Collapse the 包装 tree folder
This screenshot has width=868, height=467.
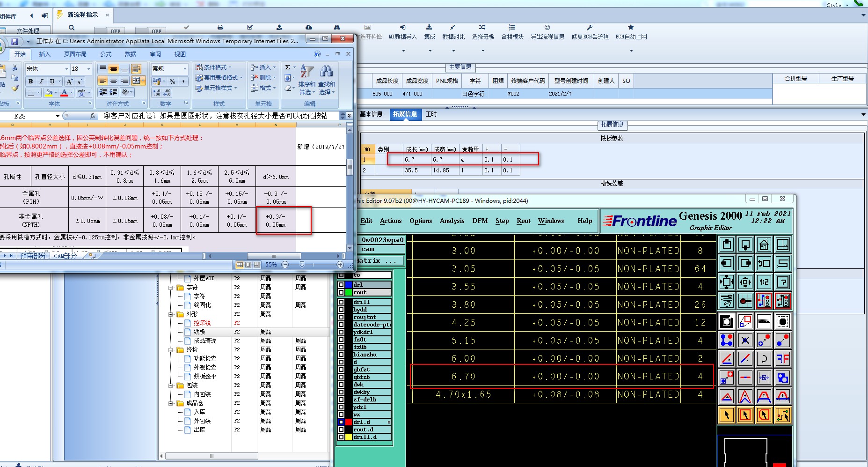pos(171,385)
